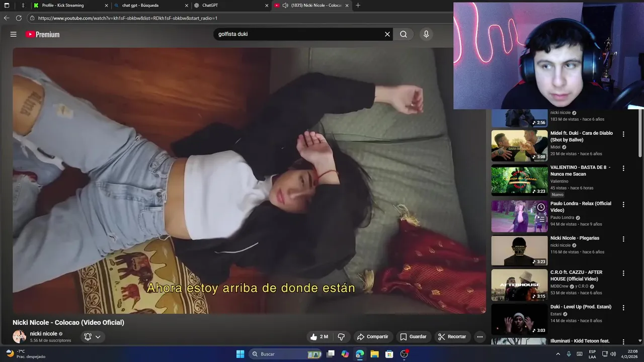The image size is (644, 362).
Task: View site info lock icon in address bar
Action: click(32, 18)
